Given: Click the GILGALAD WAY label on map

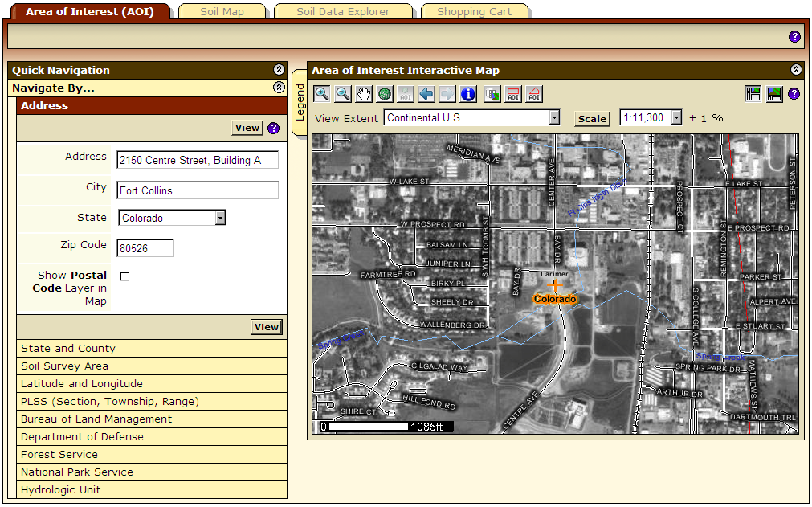Looking at the screenshot, I should pyautogui.click(x=439, y=366).
